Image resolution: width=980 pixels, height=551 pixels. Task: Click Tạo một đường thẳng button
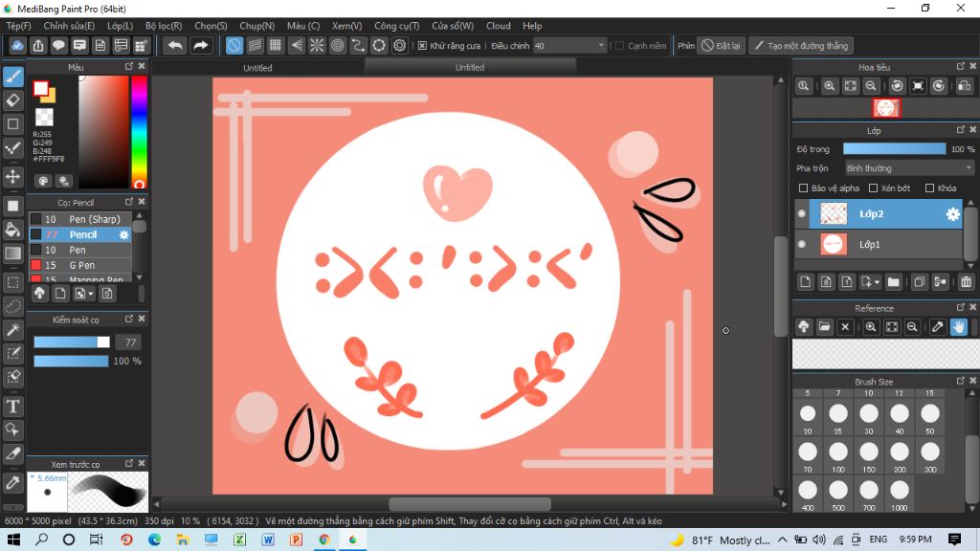point(801,46)
